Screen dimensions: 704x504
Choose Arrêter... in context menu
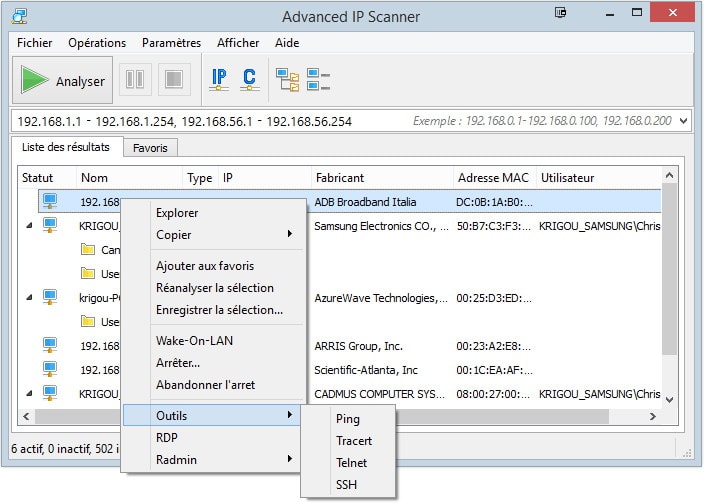(x=213, y=363)
